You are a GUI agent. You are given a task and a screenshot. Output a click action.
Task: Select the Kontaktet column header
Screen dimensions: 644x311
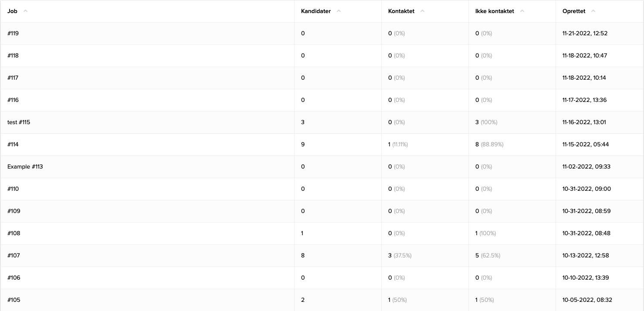[x=401, y=11]
